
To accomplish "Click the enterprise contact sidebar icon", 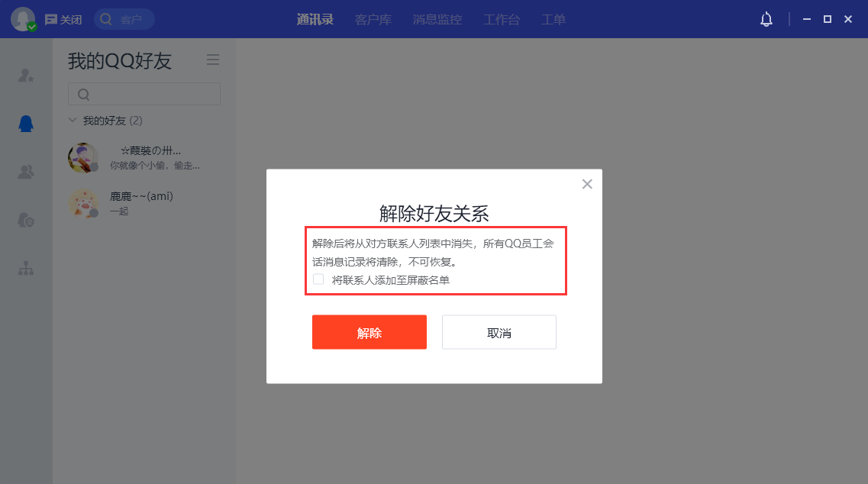I will point(26,220).
